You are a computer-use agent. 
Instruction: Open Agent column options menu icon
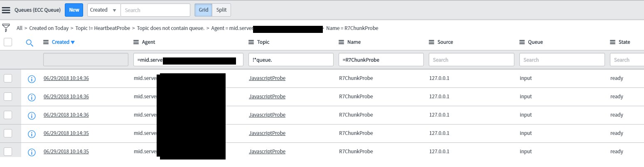(136, 42)
